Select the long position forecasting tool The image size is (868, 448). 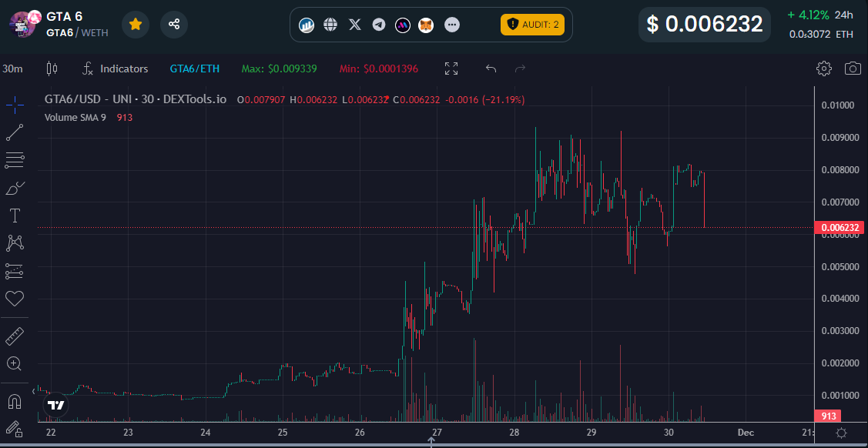pos(15,271)
